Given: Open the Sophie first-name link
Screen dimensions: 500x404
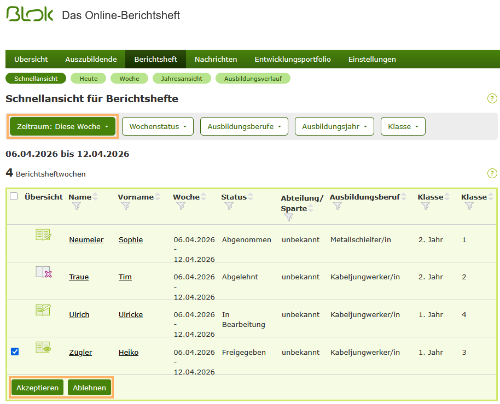Looking at the screenshot, I should tap(131, 240).
